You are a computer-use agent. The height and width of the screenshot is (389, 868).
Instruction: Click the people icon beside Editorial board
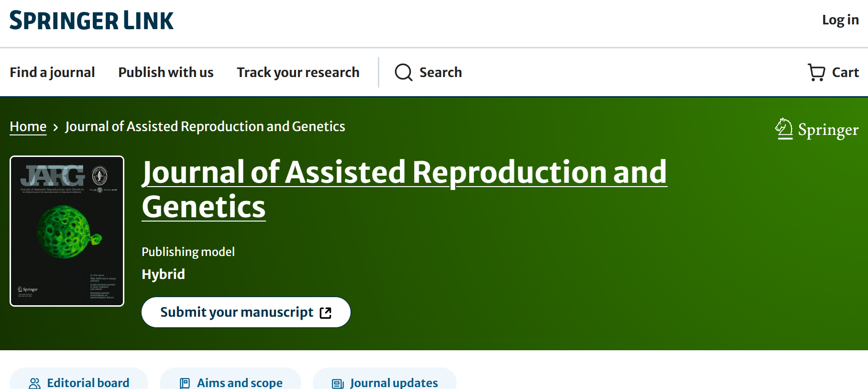coord(35,383)
